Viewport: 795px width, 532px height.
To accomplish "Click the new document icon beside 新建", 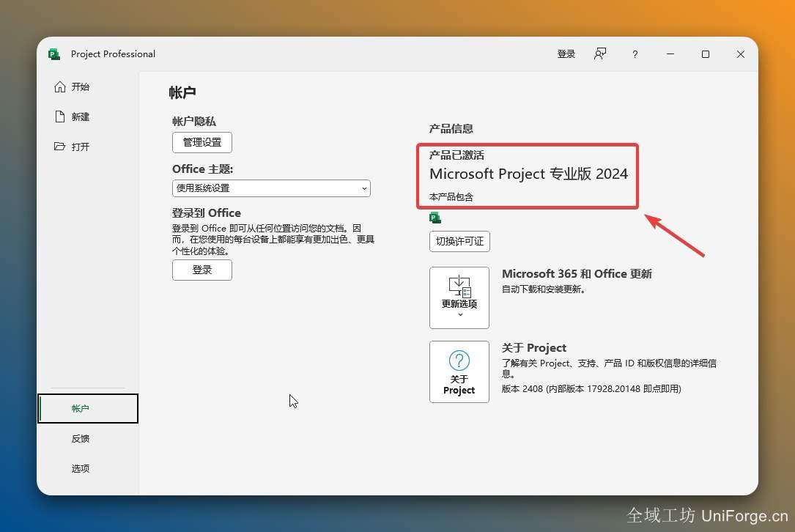I will tap(60, 117).
